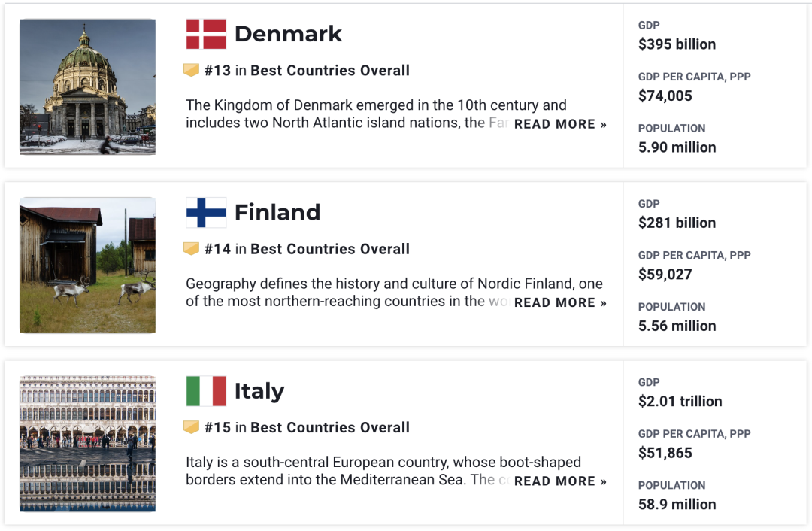The width and height of the screenshot is (812, 531).
Task: Open Italy's Best Countries Overall ranking link
Action: (x=330, y=427)
